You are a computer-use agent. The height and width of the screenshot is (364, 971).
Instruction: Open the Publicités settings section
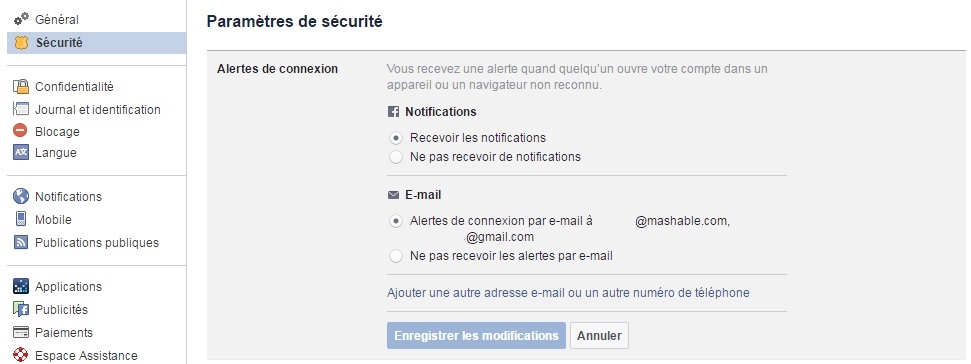coord(61,310)
